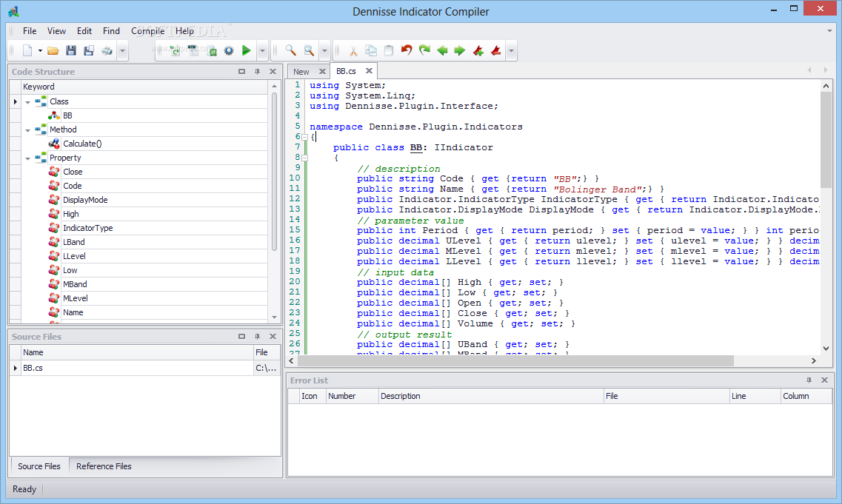The image size is (842, 504).
Task: Run the compile with the green play icon
Action: [247, 51]
